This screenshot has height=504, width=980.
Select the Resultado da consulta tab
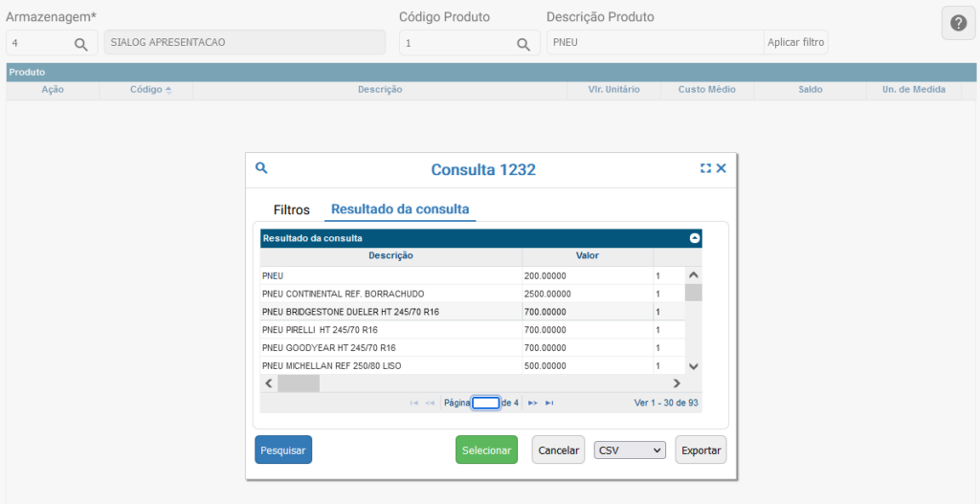click(x=399, y=209)
